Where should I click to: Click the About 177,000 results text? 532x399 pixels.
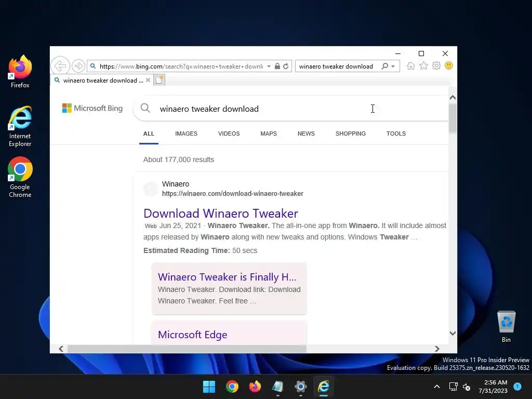179,159
